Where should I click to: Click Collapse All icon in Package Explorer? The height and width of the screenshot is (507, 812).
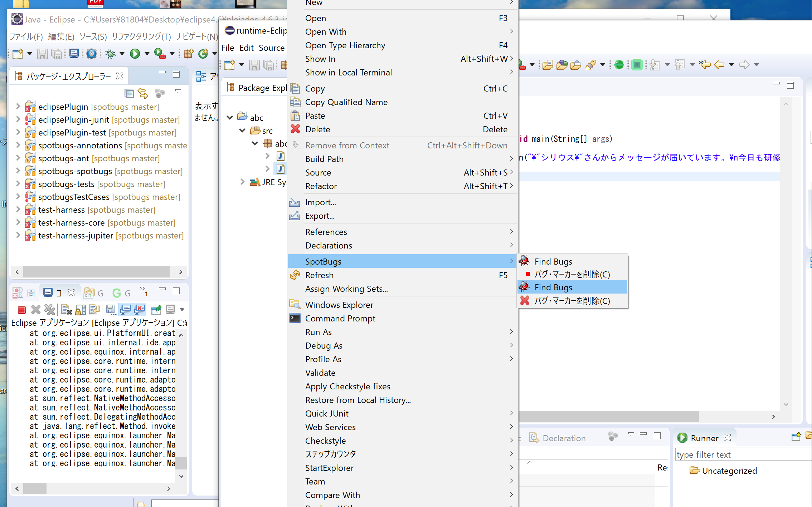pos(129,93)
